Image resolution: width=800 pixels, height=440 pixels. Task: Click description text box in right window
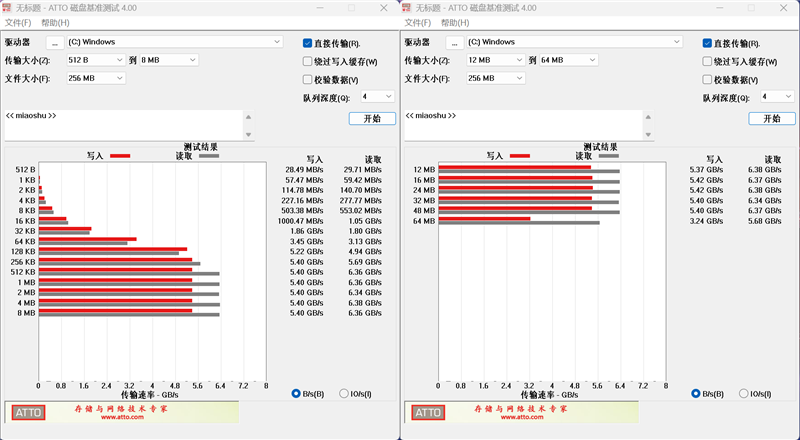coord(523,125)
